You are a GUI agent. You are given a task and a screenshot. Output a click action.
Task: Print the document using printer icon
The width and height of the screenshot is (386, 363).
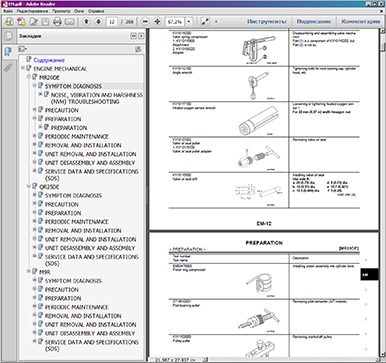(x=57, y=22)
